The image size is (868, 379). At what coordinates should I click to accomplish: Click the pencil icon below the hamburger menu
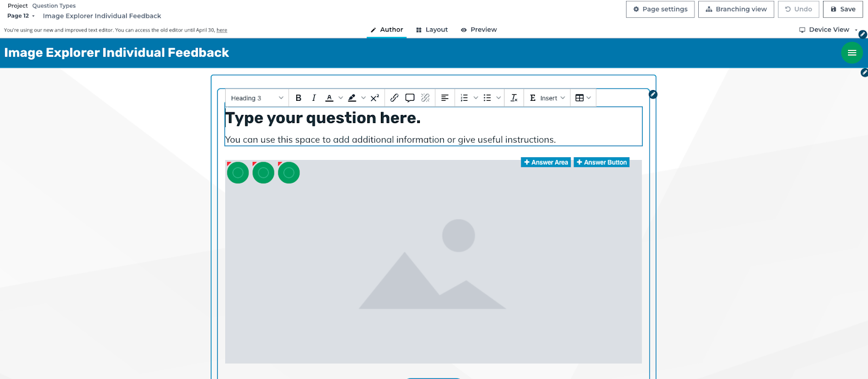point(864,73)
